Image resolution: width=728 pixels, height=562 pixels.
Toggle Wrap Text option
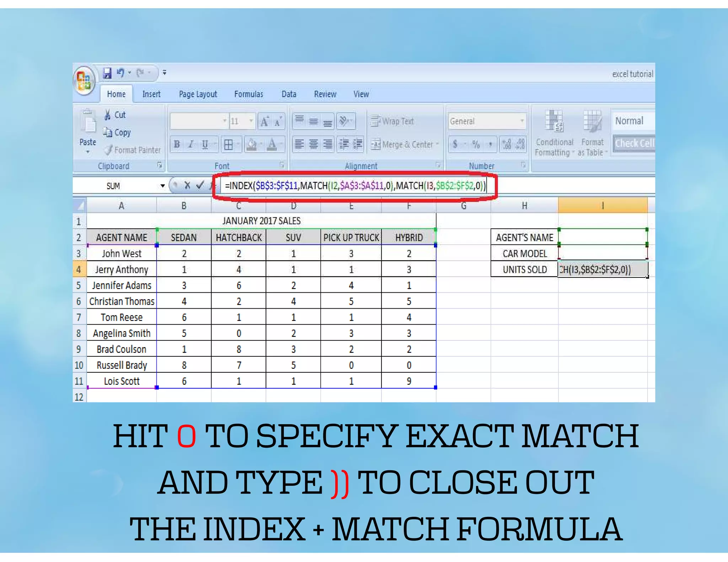(x=392, y=121)
